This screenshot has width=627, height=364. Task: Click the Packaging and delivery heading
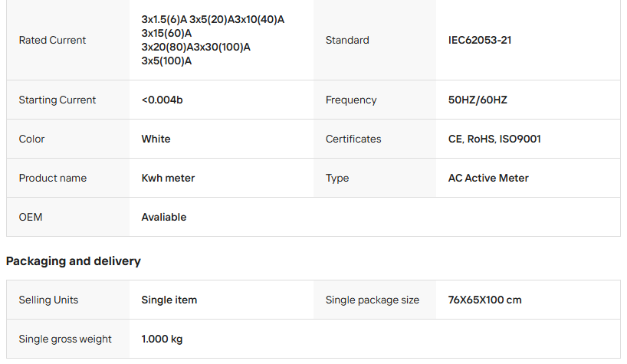click(x=74, y=261)
